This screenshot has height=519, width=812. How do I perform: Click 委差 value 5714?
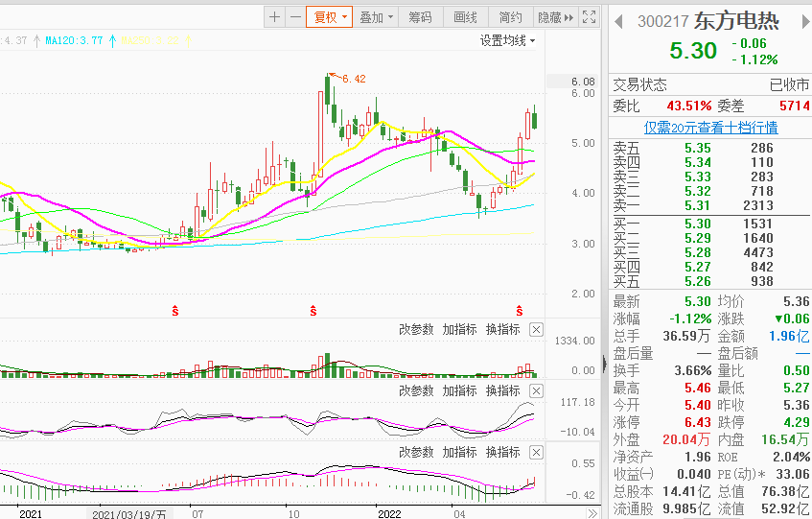795,106
